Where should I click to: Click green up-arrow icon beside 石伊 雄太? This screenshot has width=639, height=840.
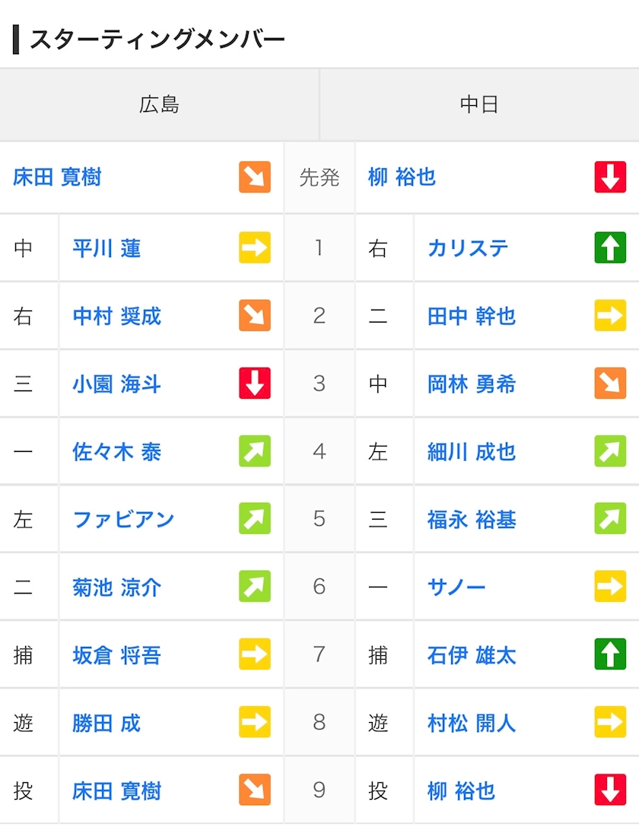(610, 654)
